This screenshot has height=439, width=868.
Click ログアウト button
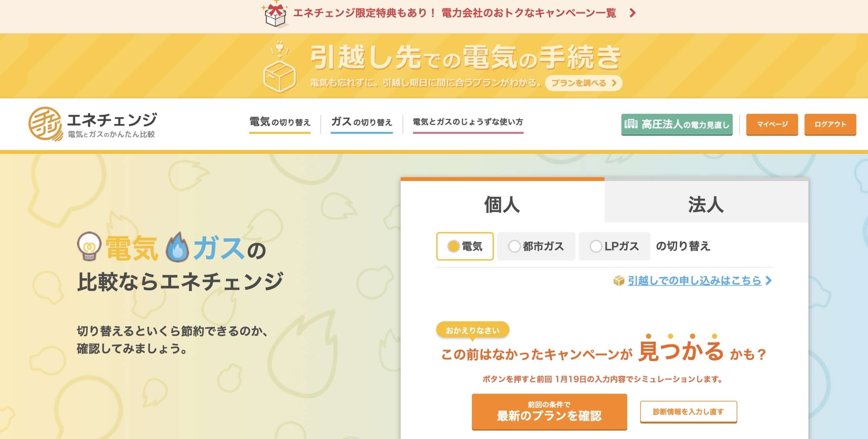pos(830,124)
